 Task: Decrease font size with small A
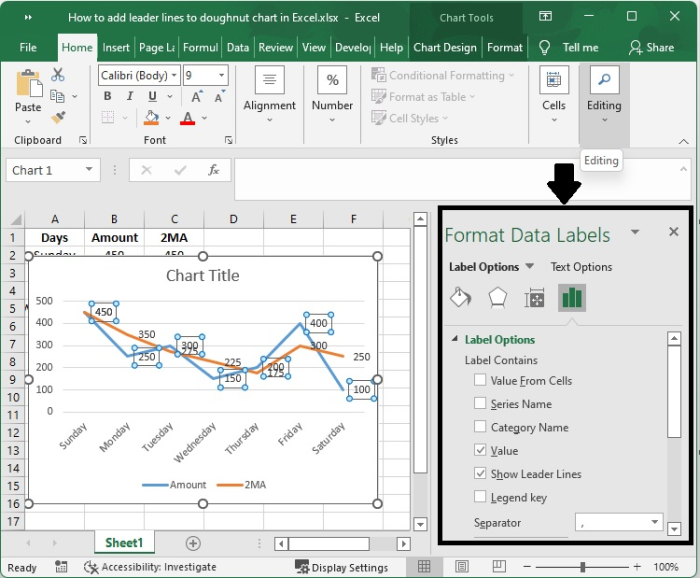click(219, 96)
